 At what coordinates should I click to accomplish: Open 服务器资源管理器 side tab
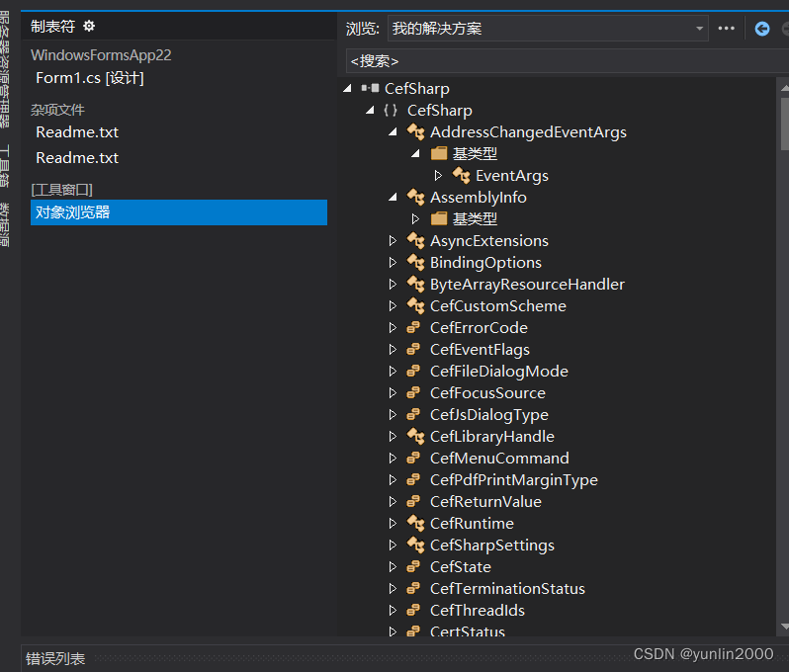[x=5, y=69]
